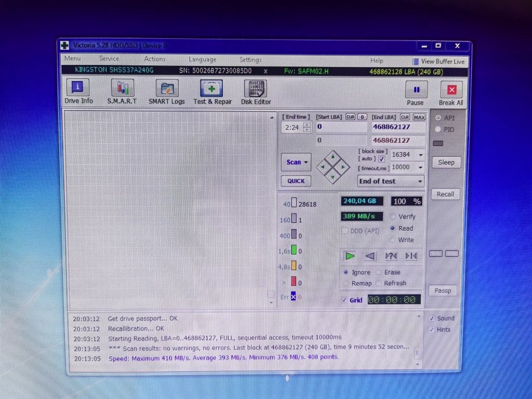This screenshot has width=532, height=399.
Task: Click the blue Err block legend swatch
Action: pos(293,296)
